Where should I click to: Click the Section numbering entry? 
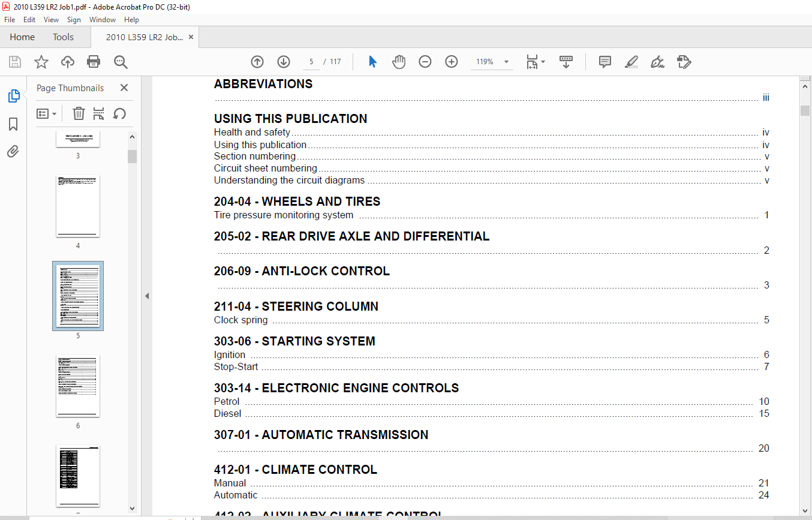coord(255,157)
